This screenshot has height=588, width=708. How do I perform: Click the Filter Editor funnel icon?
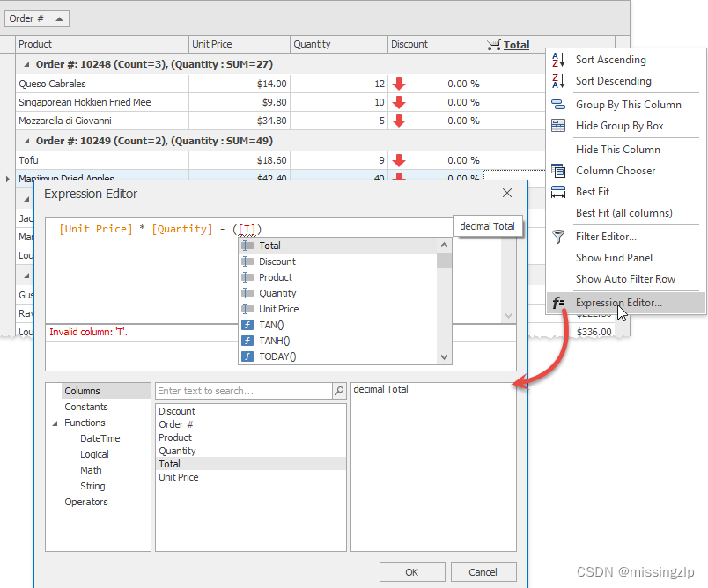coord(558,237)
